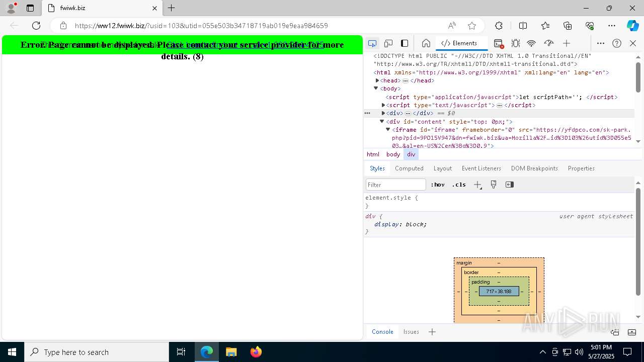This screenshot has height=362, width=644.
Task: Open the Issues drawer tab
Action: (x=411, y=332)
